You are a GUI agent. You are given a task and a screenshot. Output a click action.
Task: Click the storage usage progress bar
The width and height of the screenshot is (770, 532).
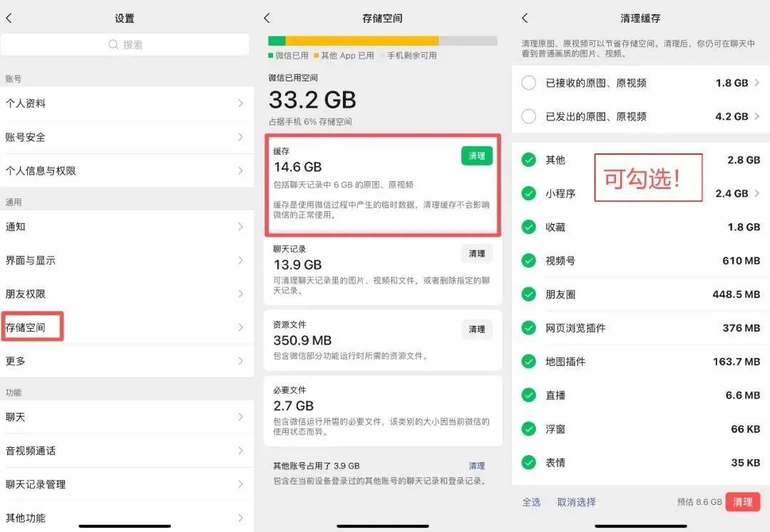(383, 41)
